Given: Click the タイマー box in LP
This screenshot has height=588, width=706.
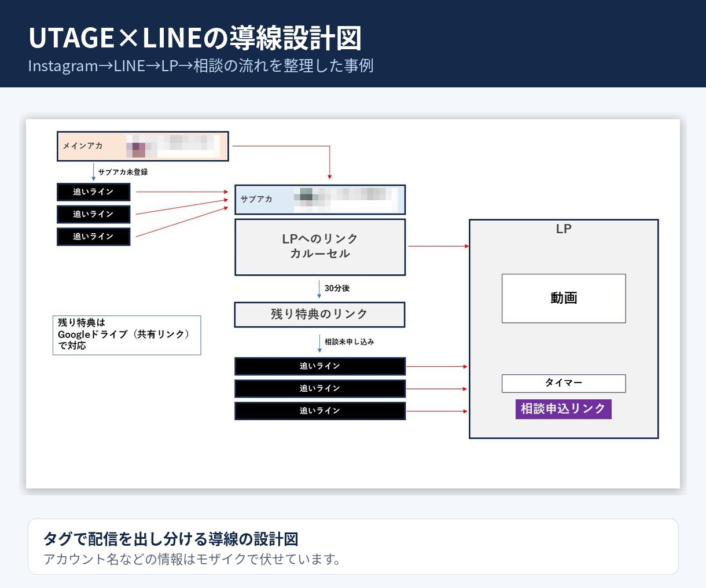Looking at the screenshot, I should pyautogui.click(x=564, y=383).
